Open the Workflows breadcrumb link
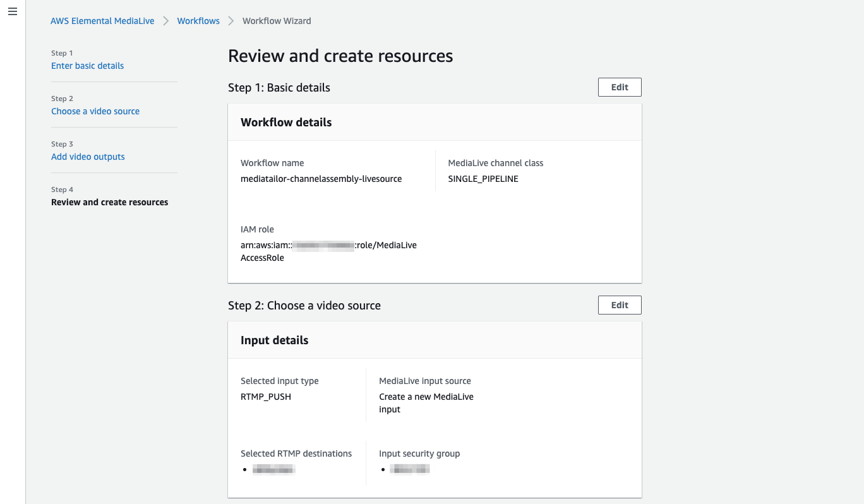The height and width of the screenshot is (504, 864). coord(198,21)
